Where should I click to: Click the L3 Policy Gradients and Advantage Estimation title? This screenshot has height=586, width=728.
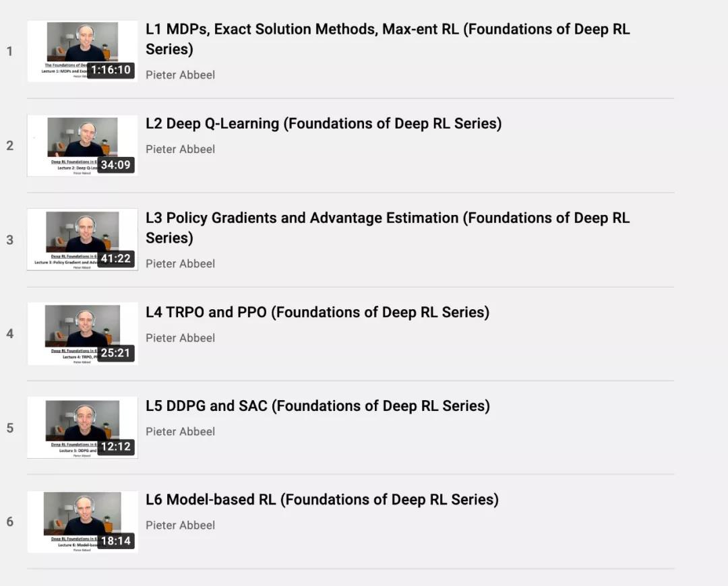coord(388,228)
